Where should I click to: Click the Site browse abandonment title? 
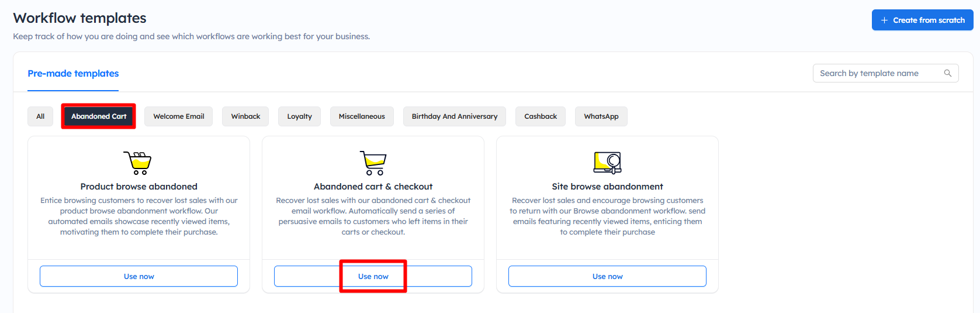(607, 187)
